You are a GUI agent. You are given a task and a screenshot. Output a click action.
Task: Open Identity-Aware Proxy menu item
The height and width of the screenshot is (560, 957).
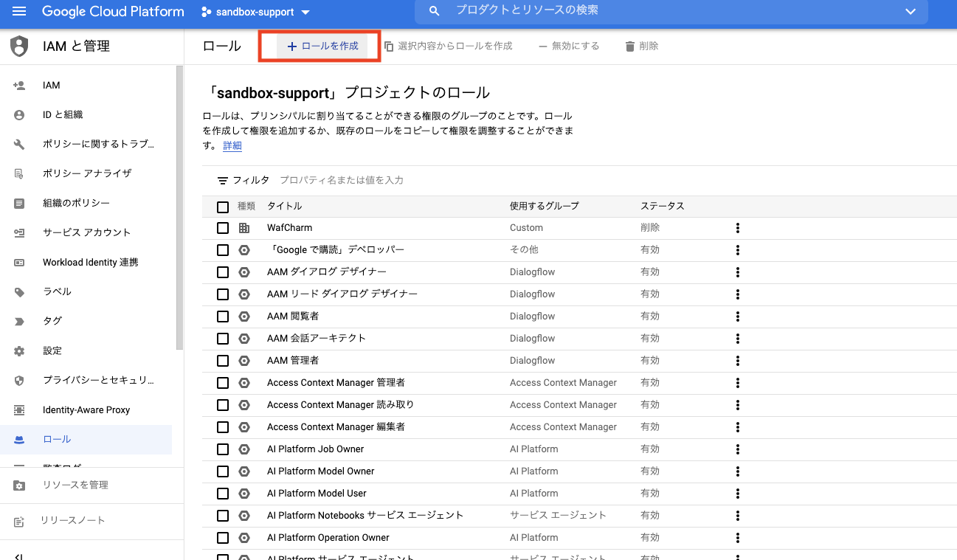(86, 409)
